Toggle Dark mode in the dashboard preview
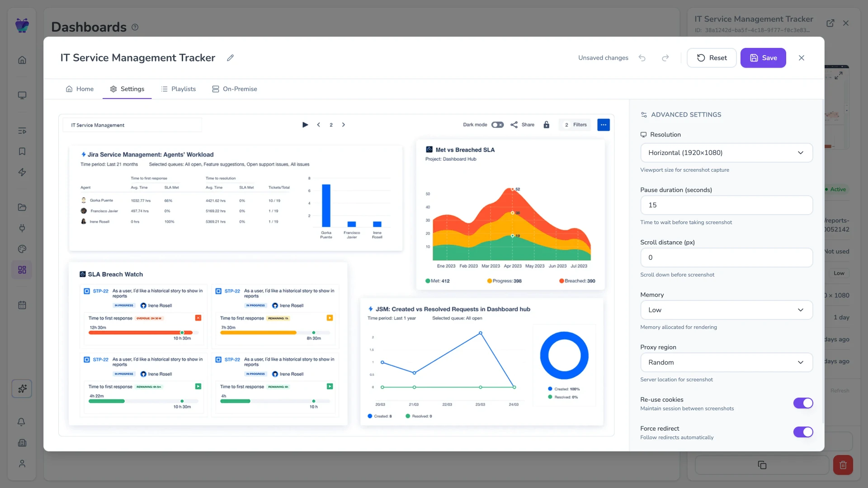 click(497, 125)
